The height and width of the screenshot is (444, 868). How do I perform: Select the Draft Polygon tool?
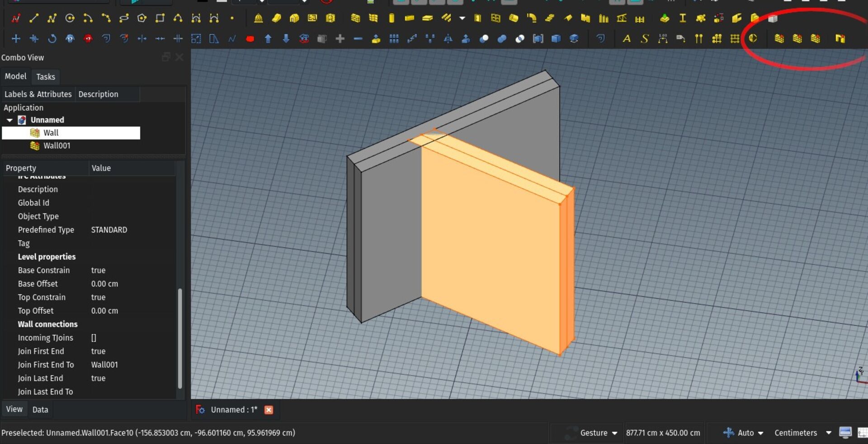[142, 19]
